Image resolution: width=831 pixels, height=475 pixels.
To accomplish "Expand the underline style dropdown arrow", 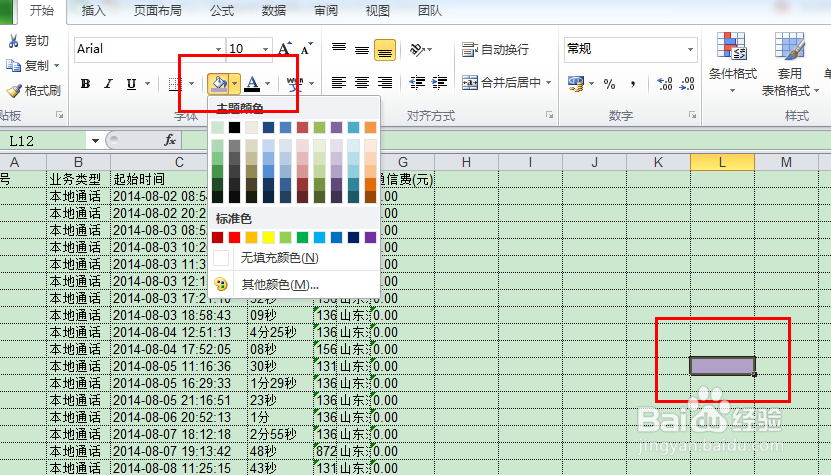I will click(x=147, y=83).
